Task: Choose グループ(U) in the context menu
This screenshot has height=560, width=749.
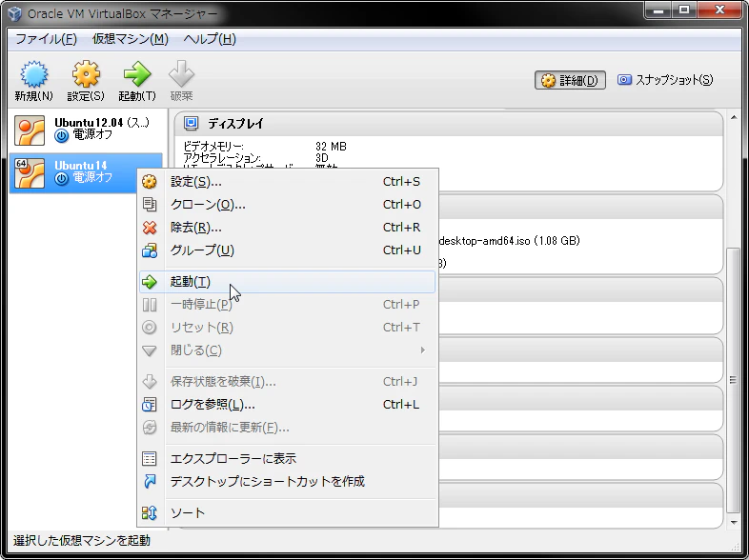Action: (x=287, y=250)
